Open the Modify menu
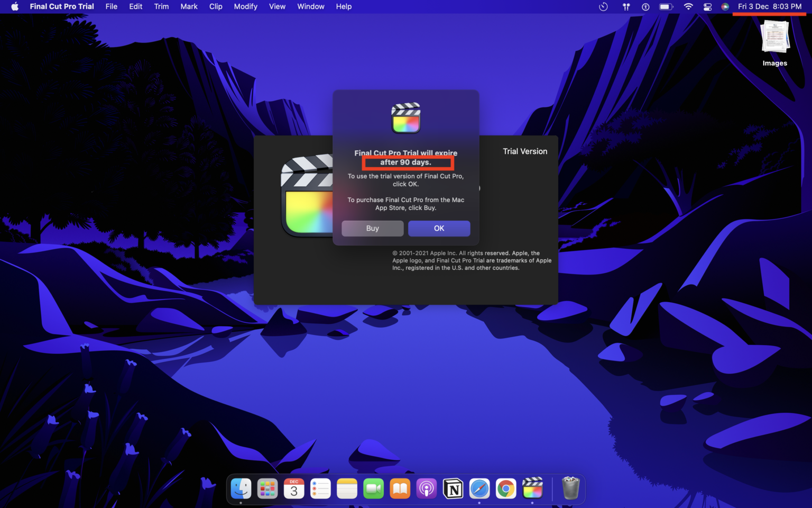This screenshot has width=812, height=508. tap(245, 6)
